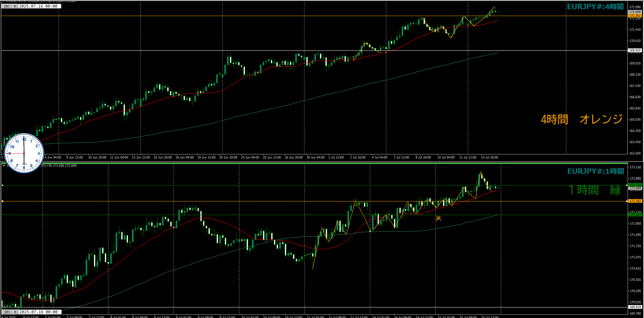Click the R button in the 4-hour chart
The height and width of the screenshot is (318, 644).
15,6
